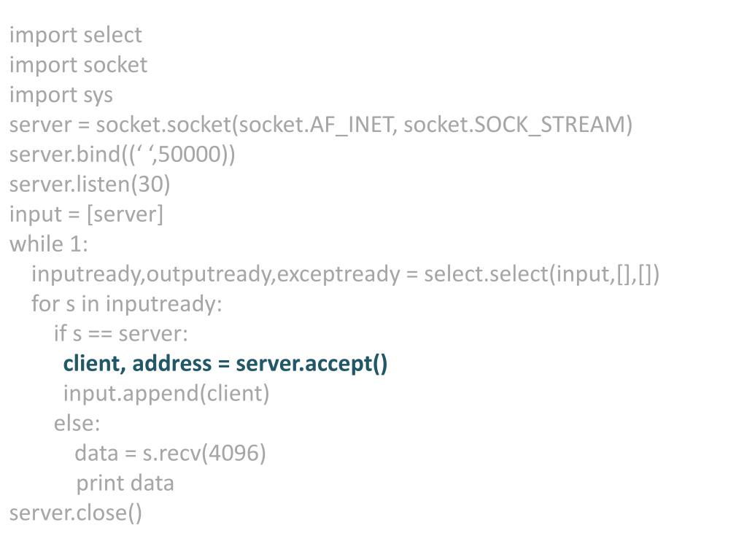
Task: Place cursor on 'input = [server]' line
Action: (x=86, y=214)
